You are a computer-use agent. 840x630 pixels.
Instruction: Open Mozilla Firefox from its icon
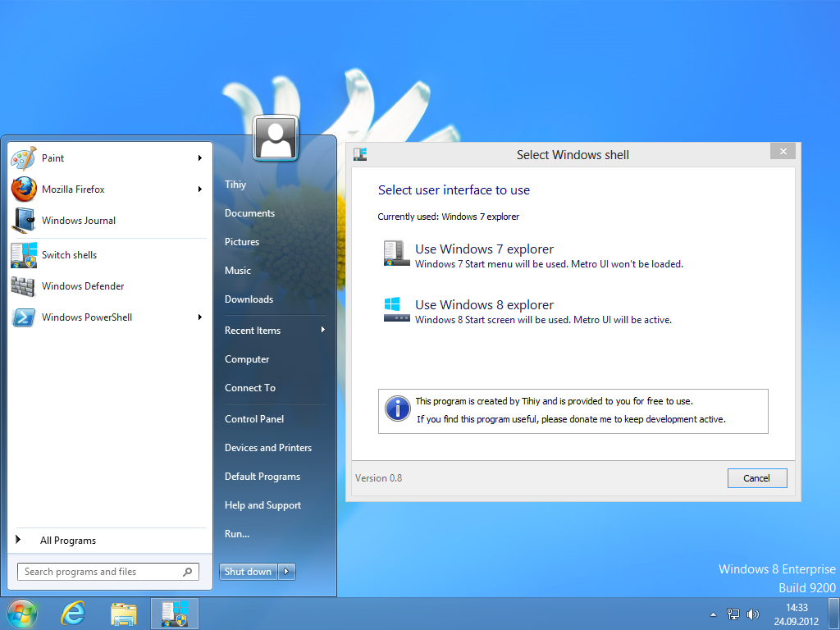[24, 189]
